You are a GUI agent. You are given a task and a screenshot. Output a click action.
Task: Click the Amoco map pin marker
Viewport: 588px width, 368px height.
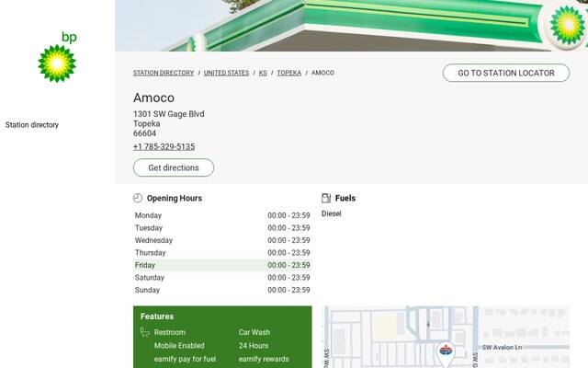point(446,353)
